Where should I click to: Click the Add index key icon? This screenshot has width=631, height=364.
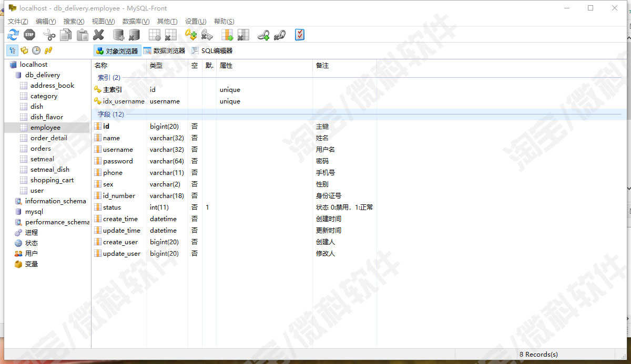point(190,35)
